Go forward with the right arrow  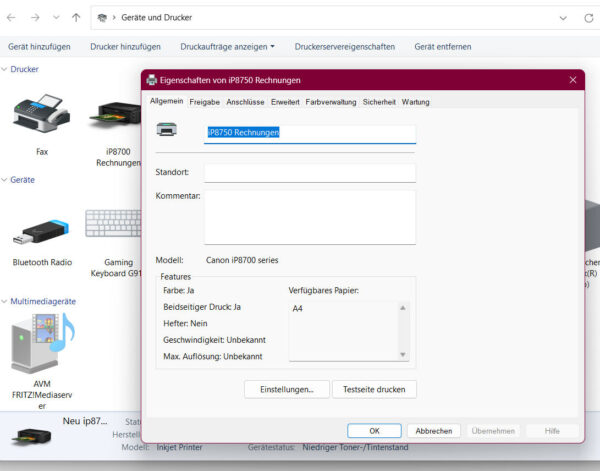(x=35, y=18)
